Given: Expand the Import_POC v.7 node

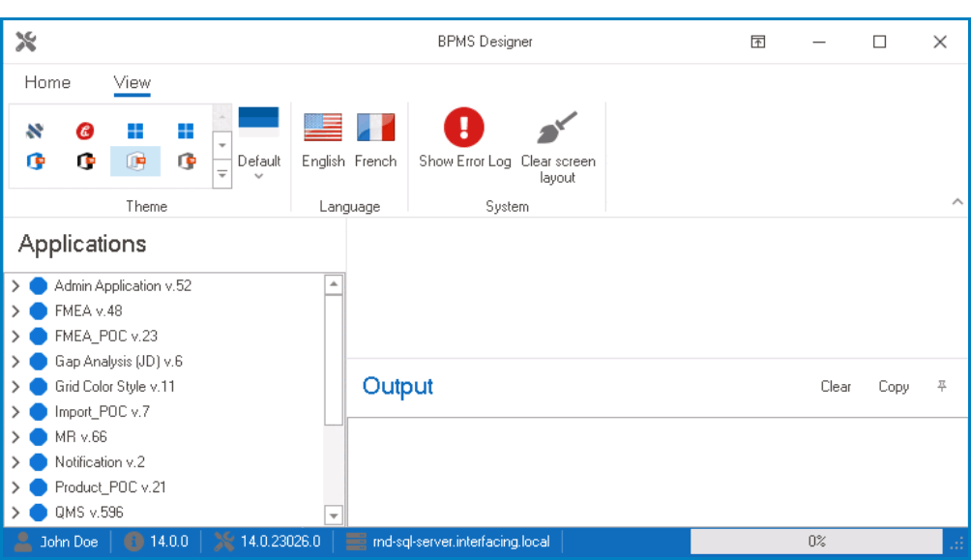Looking at the screenshot, I should tap(16, 411).
